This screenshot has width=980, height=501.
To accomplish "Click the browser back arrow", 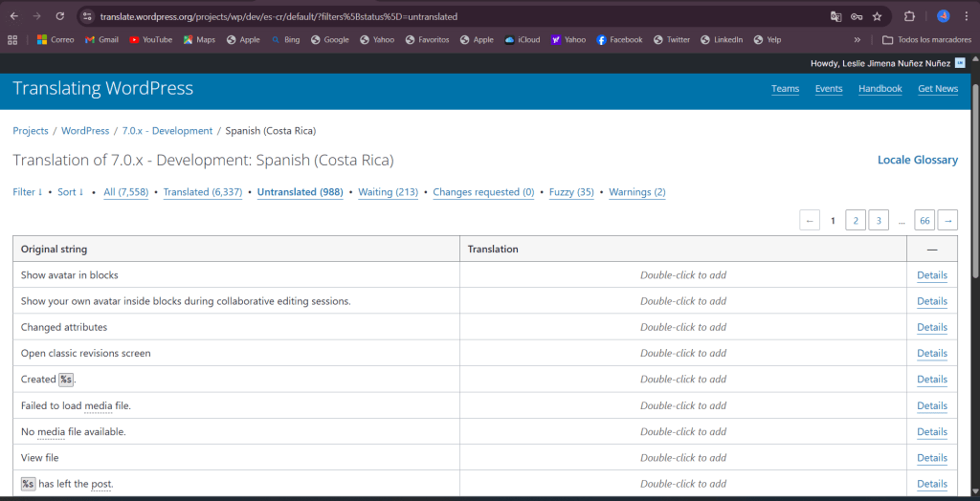I will click(x=13, y=16).
